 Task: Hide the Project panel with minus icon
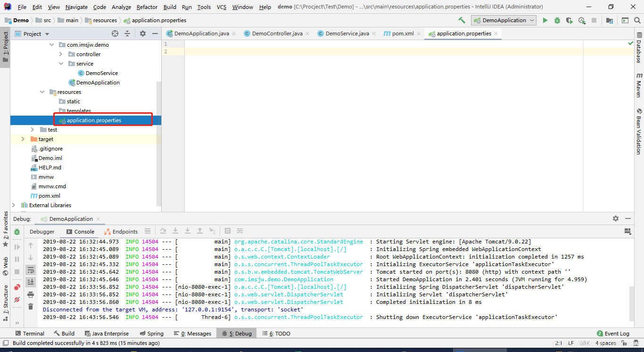point(155,34)
